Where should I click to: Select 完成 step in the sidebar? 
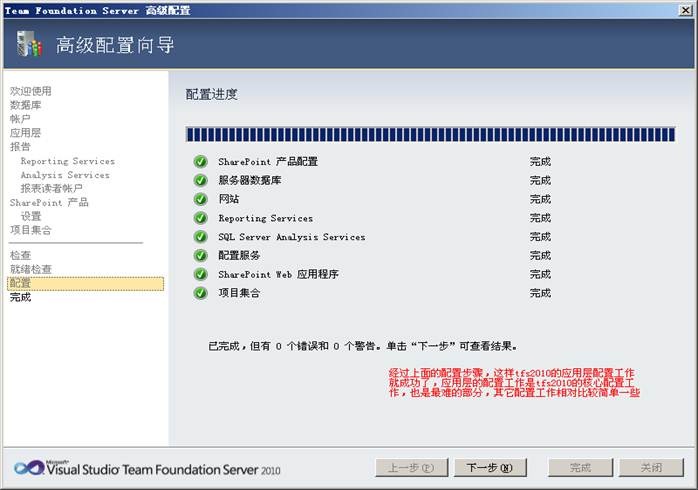point(20,297)
